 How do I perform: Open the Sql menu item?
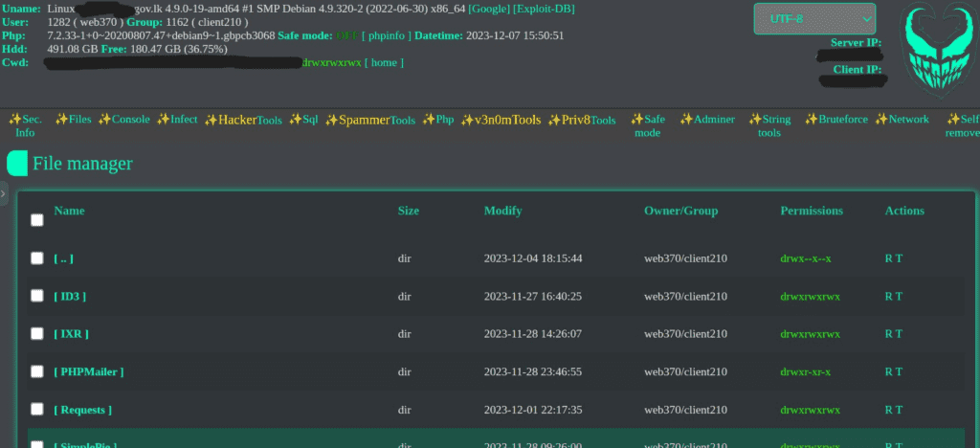click(x=303, y=120)
